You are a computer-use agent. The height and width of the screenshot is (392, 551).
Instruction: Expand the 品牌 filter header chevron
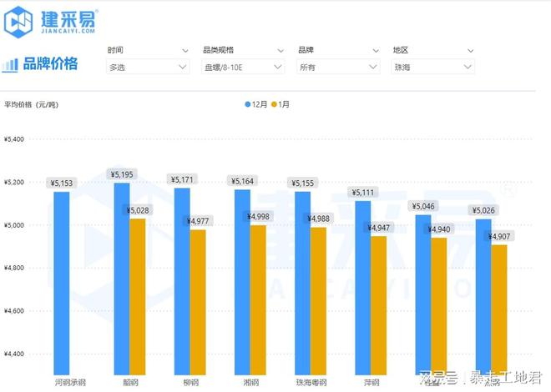pos(376,51)
